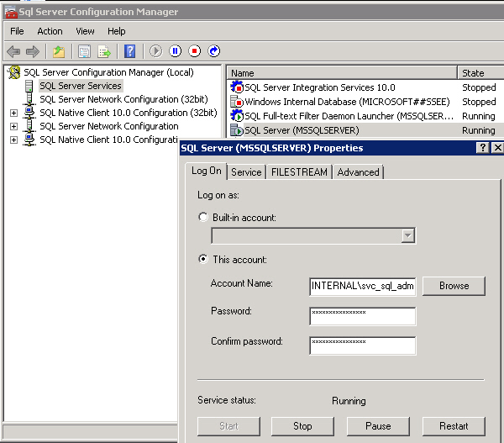Click the Browse button

point(454,286)
